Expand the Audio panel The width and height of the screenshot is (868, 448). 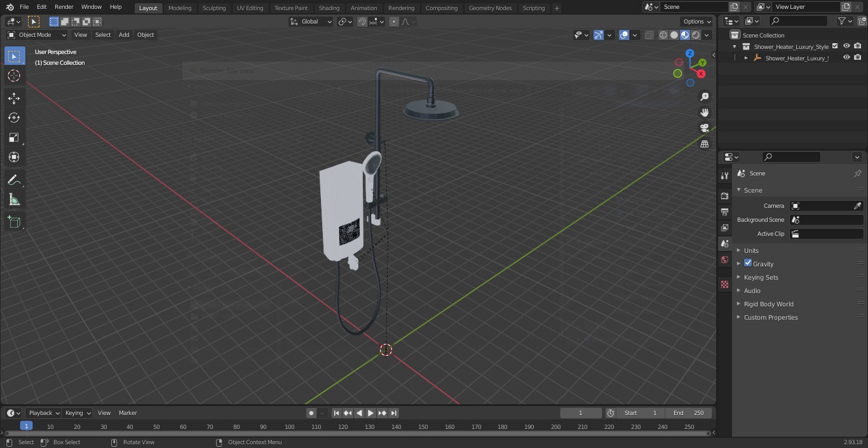click(x=752, y=290)
